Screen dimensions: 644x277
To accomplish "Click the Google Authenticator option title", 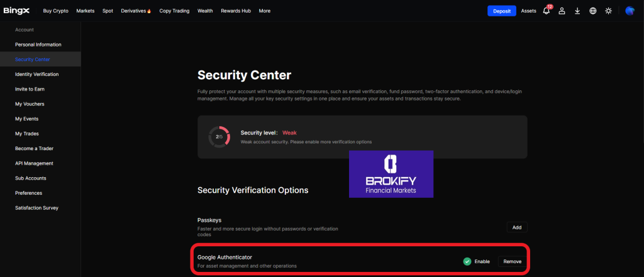I will point(225,258).
